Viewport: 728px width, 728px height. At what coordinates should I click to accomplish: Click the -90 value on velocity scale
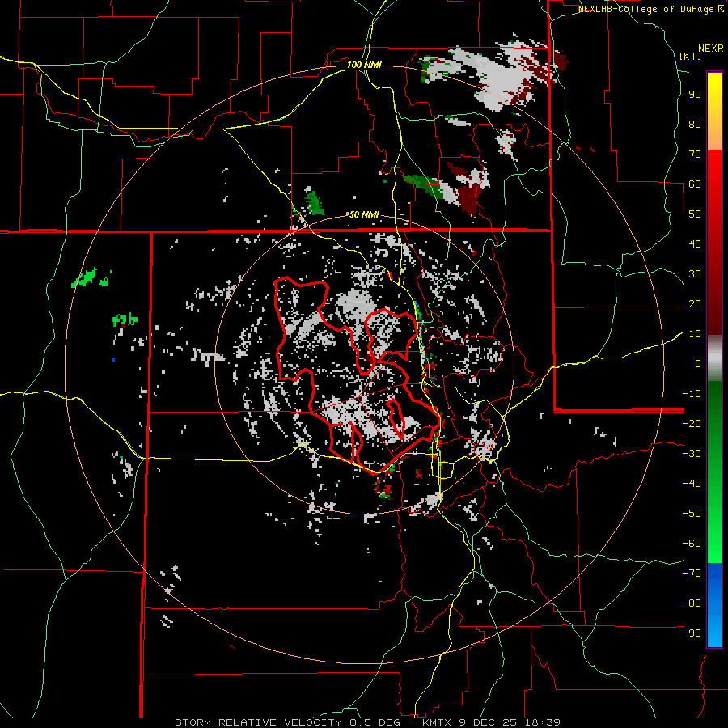[x=692, y=633]
